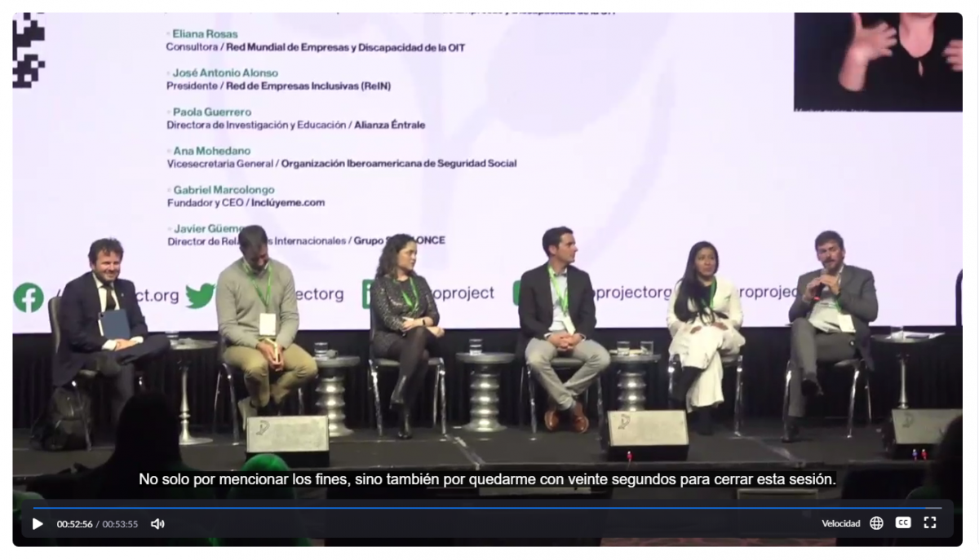Click the QR code in the top-left corner
Image resolution: width=979 pixels, height=560 pixels.
pos(29,51)
